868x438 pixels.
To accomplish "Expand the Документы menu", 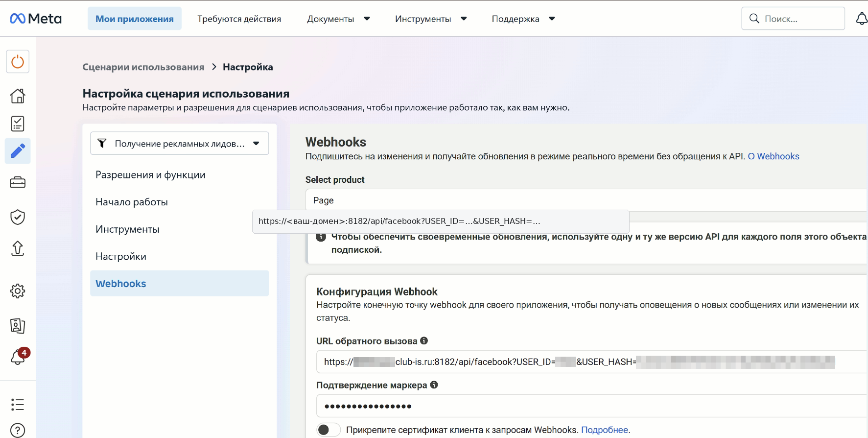I will pos(338,19).
